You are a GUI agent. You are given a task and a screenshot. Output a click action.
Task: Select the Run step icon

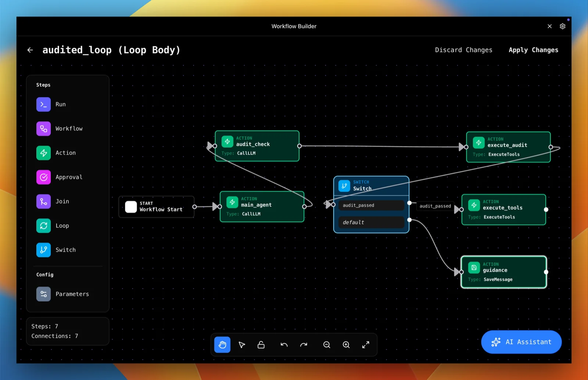pyautogui.click(x=43, y=104)
